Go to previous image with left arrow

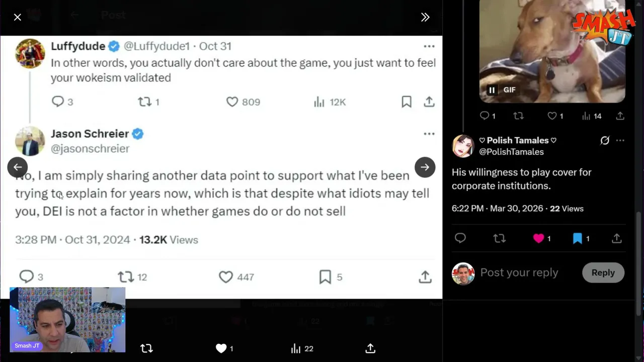point(18,167)
